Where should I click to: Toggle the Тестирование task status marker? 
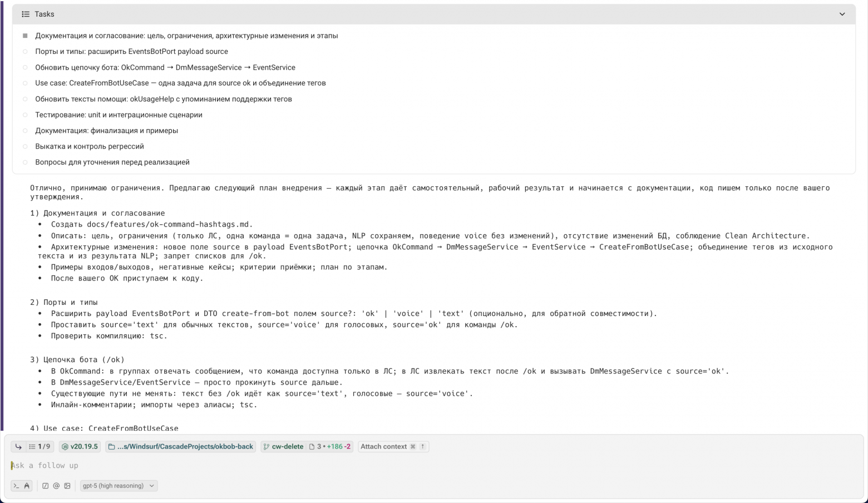25,115
